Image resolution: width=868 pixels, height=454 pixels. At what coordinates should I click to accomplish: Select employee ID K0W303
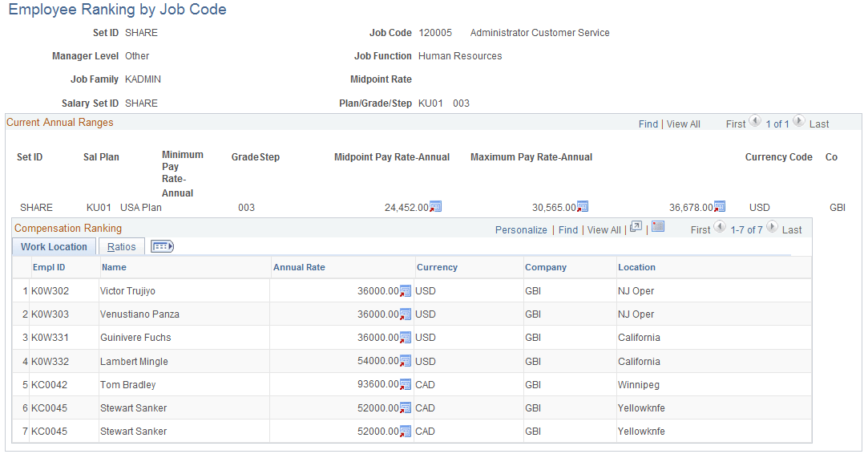pyautogui.click(x=50, y=314)
